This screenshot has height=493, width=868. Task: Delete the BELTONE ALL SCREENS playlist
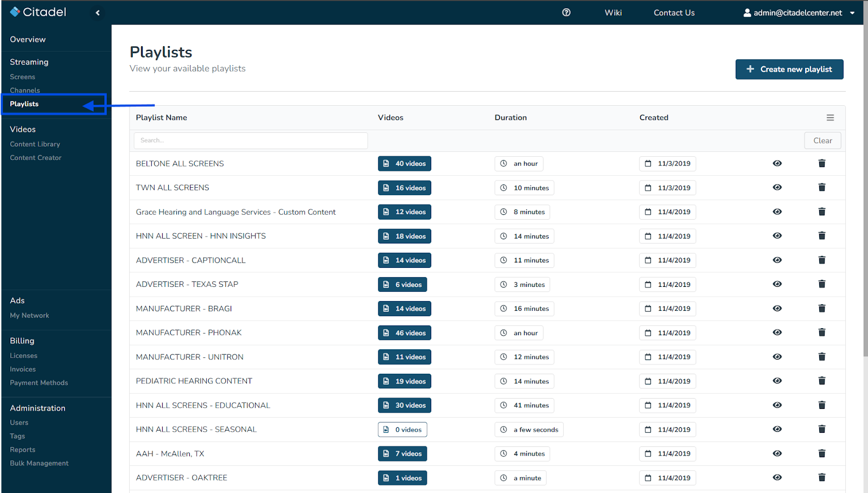[x=822, y=163]
